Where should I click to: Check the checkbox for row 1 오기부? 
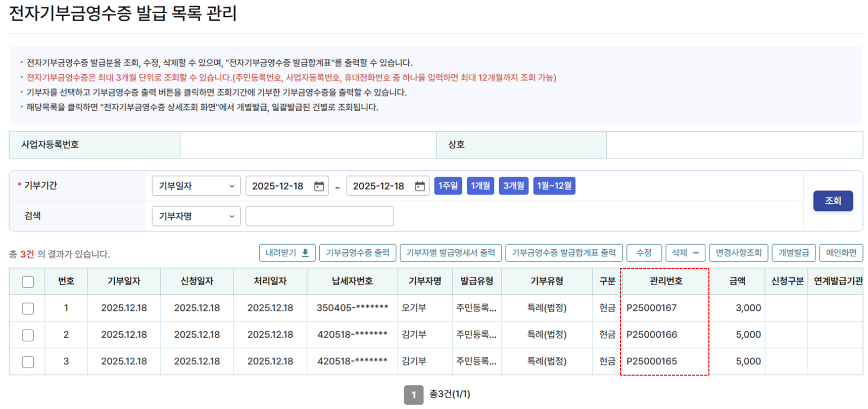click(28, 308)
